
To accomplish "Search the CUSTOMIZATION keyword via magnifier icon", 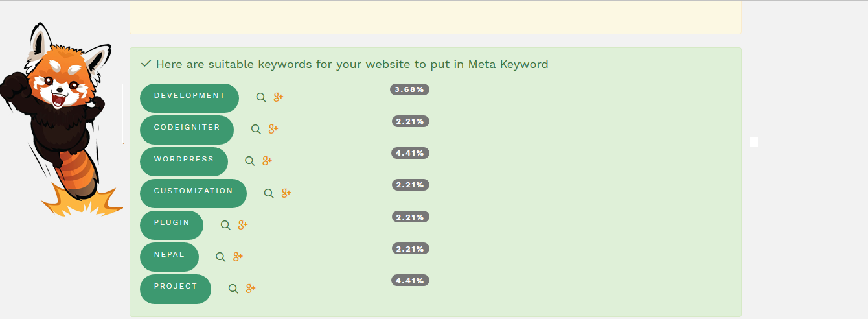I will (269, 193).
